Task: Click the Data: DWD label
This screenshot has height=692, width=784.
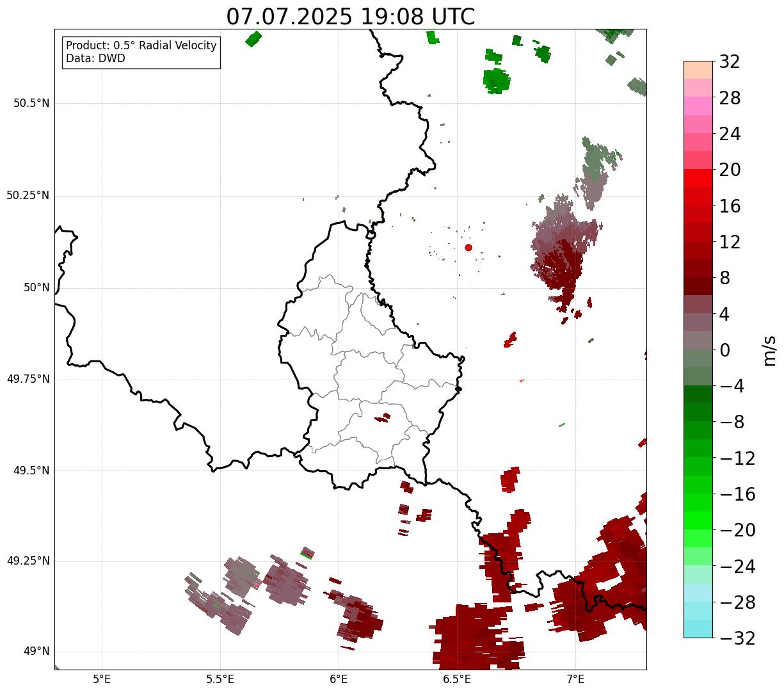Action: 95,58
